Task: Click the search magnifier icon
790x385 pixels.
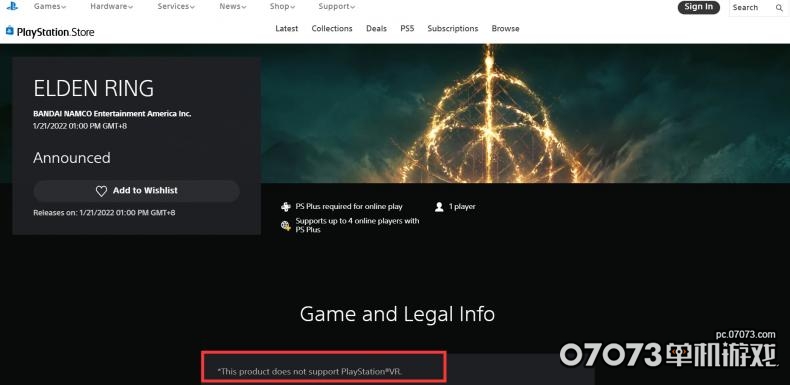Action: coord(779,8)
